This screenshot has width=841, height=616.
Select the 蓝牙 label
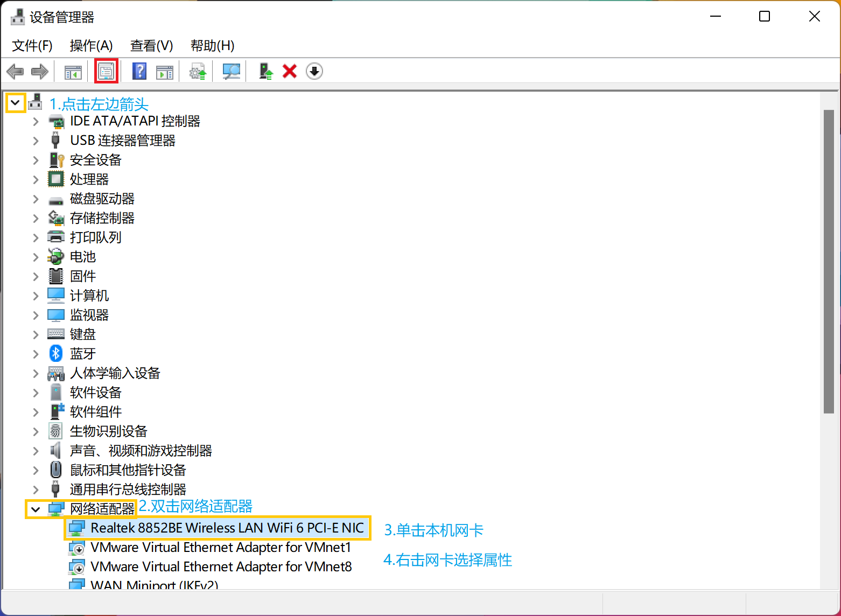(83, 354)
